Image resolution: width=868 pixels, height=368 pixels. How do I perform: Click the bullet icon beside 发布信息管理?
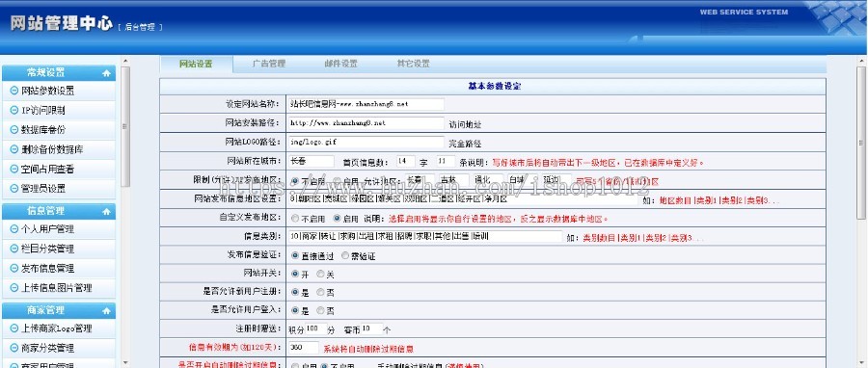click(14, 268)
